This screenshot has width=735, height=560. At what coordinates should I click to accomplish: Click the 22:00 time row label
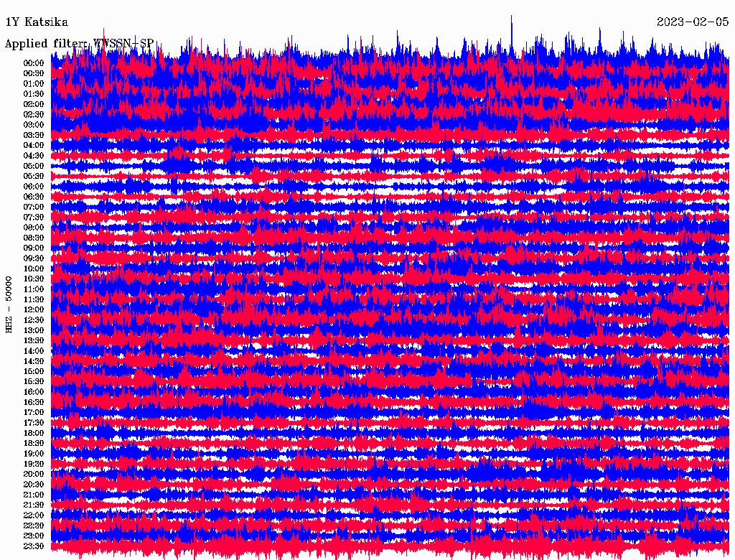34,515
